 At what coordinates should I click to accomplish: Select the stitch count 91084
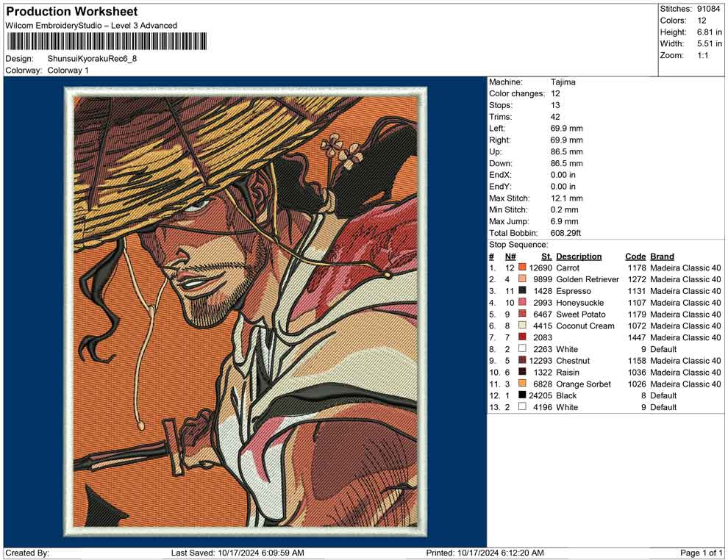[x=708, y=9]
